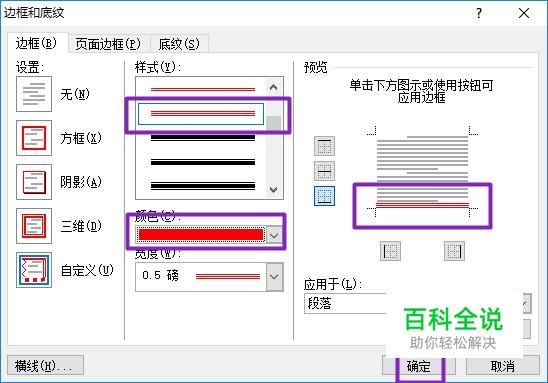This screenshot has height=383, width=548.
Task: Click the style list scroll up arrow
Action: click(x=274, y=87)
